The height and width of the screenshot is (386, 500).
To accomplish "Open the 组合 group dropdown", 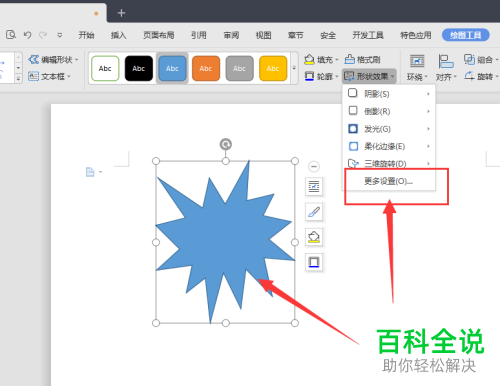I will coord(481,60).
